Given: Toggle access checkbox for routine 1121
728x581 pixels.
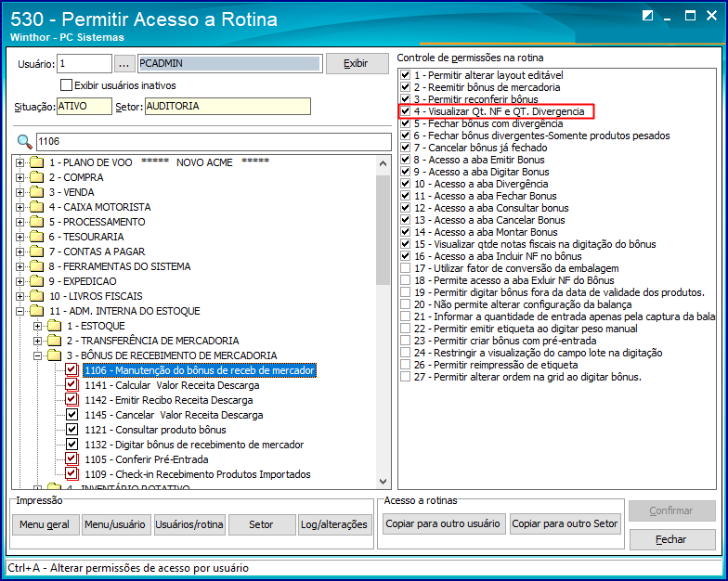Looking at the screenshot, I should 71,429.
